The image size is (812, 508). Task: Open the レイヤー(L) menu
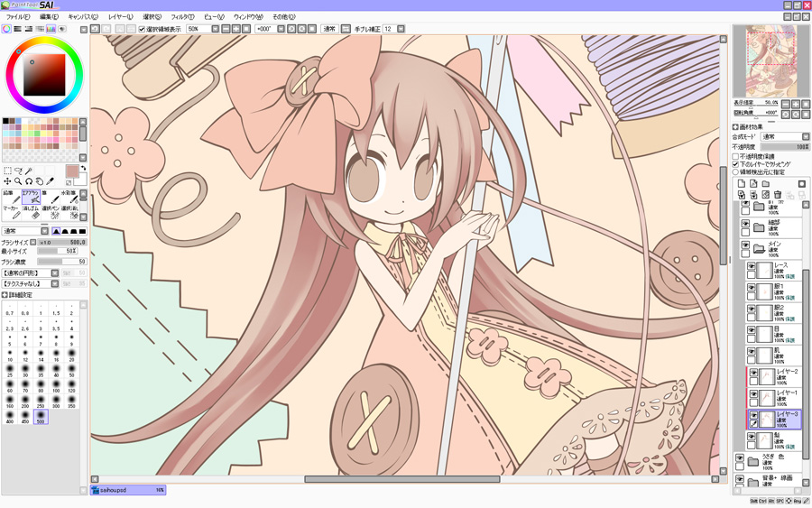coord(120,16)
